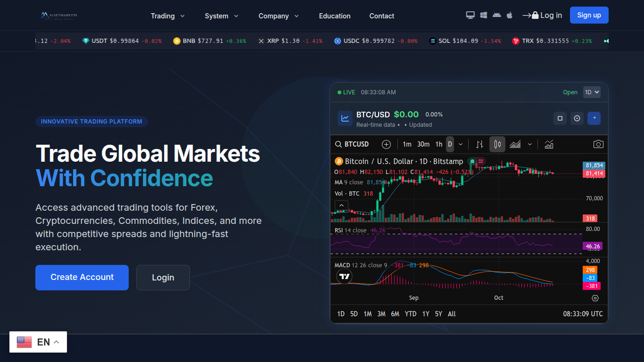
Task: Click the Log in link in header
Action: pyautogui.click(x=542, y=15)
